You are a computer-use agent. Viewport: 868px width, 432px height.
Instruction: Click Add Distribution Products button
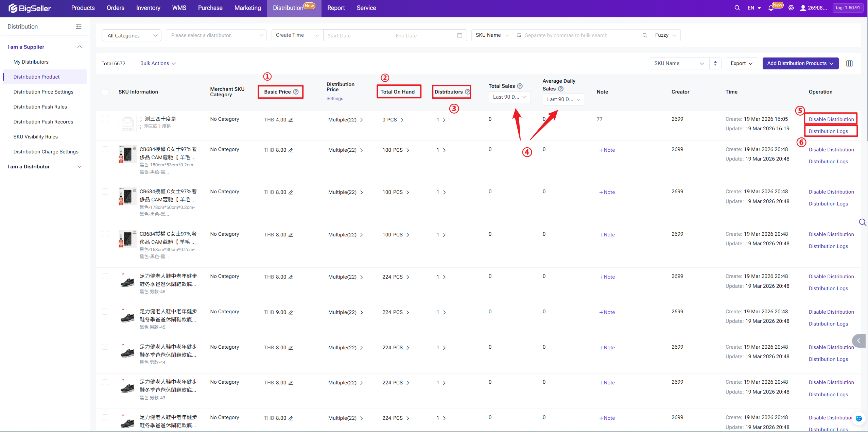[x=800, y=64]
